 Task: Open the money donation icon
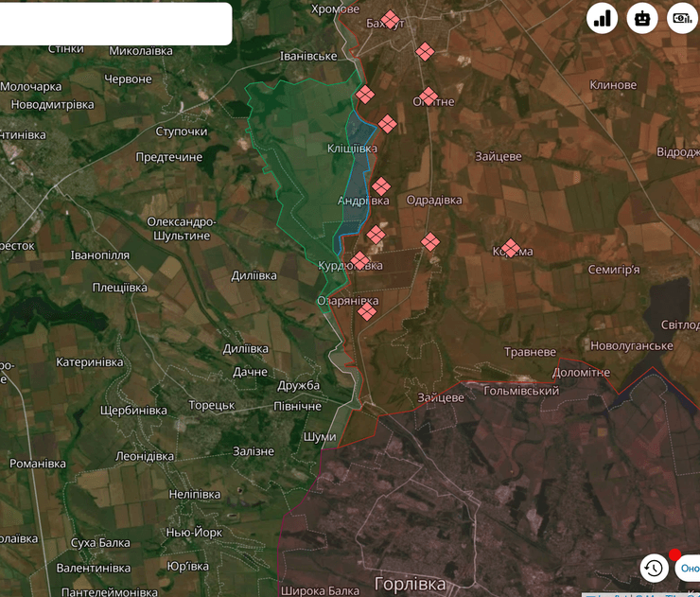click(682, 18)
